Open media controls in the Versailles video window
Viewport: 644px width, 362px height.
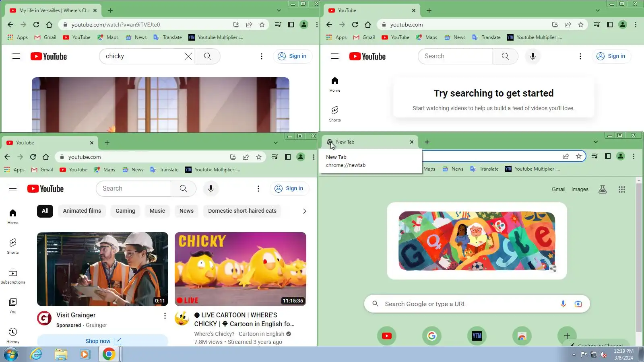click(278, 25)
